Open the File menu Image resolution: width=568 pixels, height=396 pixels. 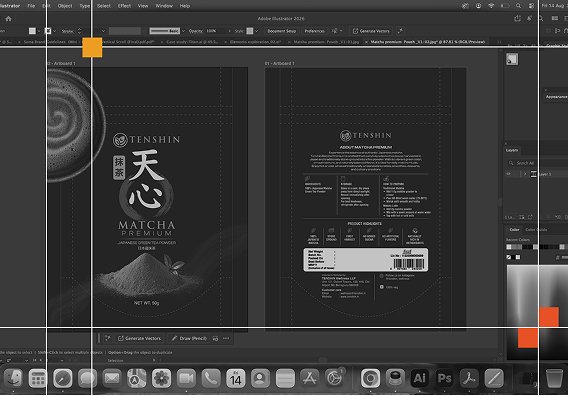(31, 6)
